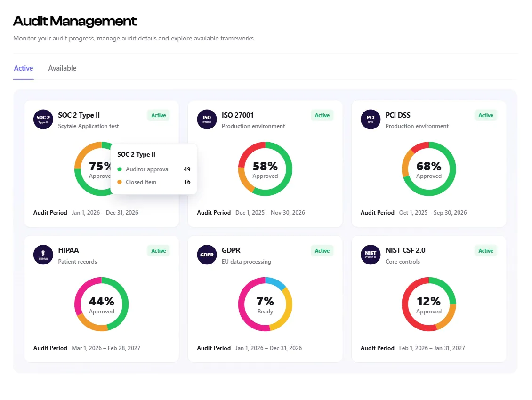The height and width of the screenshot is (400, 532).
Task: Click the Audit Management page heading
Action: coord(75,21)
